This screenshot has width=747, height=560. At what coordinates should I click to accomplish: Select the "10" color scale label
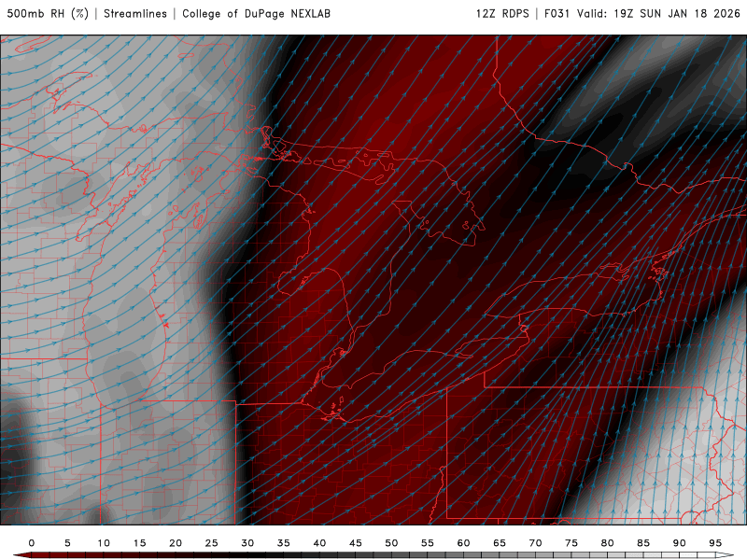tap(104, 543)
